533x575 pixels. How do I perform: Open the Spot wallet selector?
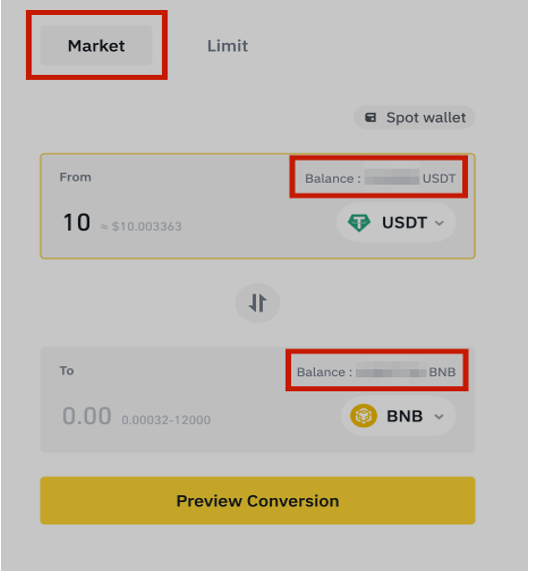tap(417, 118)
